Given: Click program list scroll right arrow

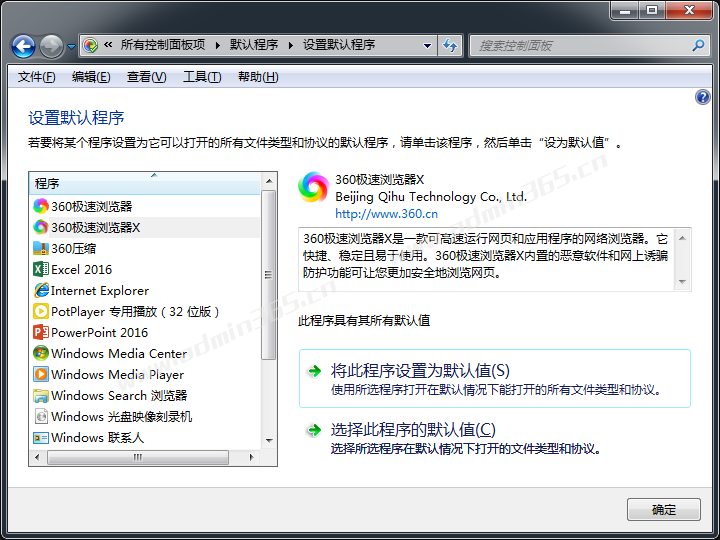Looking at the screenshot, I should [x=251, y=457].
